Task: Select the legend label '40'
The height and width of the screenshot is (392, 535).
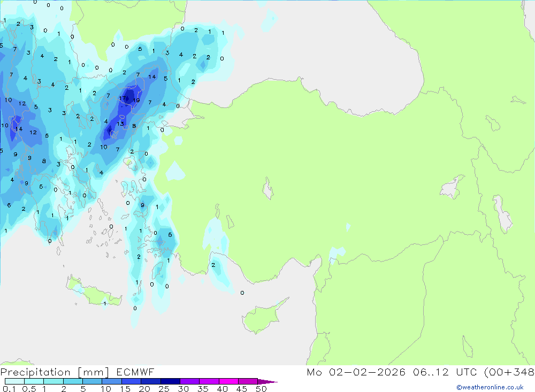Action: tap(222, 389)
